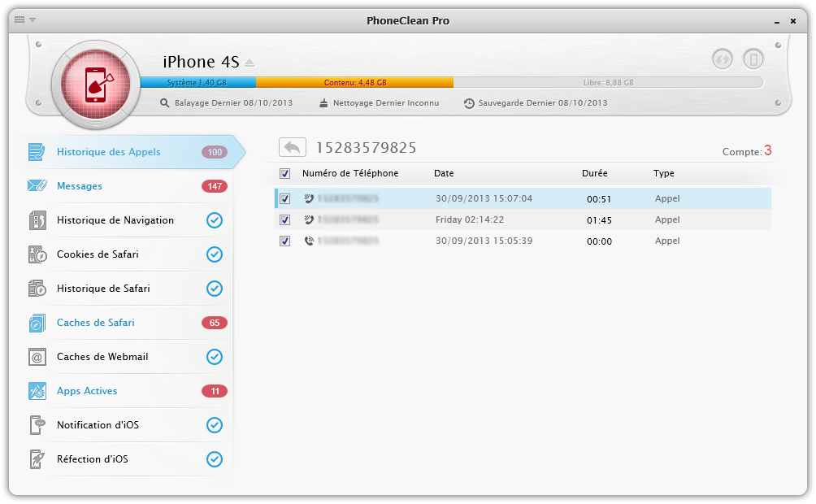This screenshot has width=816, height=504.
Task: Open Caches de Webmail label
Action: pyautogui.click(x=102, y=357)
